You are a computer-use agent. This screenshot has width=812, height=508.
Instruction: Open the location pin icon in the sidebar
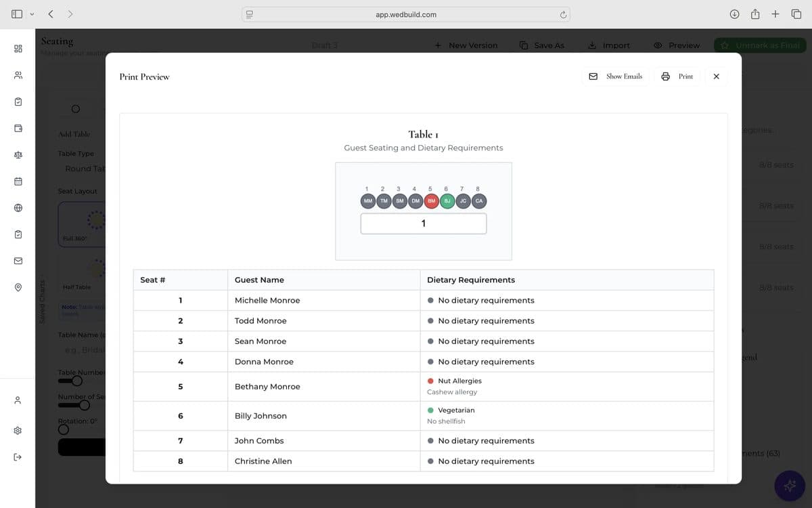(x=18, y=288)
